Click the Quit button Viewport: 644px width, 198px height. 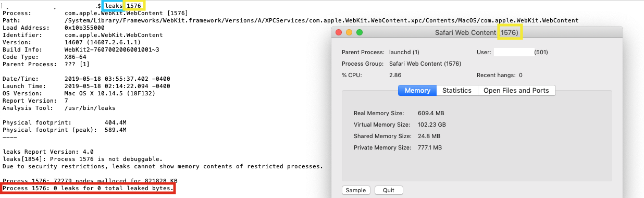tap(389, 190)
